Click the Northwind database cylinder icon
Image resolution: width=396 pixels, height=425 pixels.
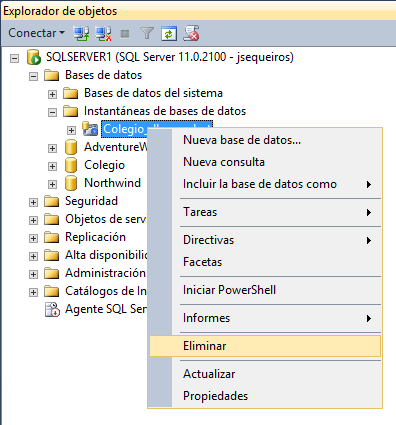pos(71,183)
